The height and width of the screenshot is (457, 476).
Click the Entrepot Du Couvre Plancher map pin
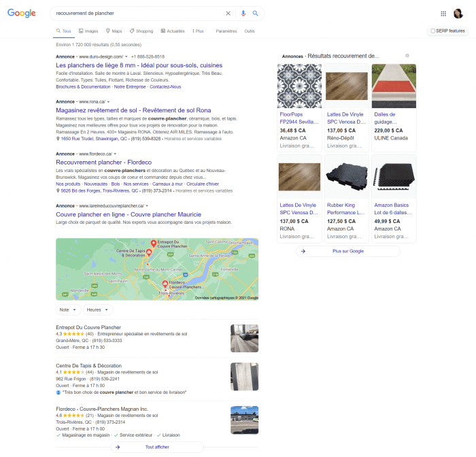pos(154,243)
